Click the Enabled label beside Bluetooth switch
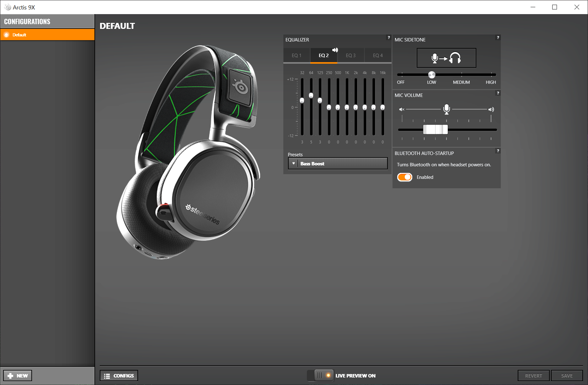The height and width of the screenshot is (385, 588). [425, 177]
